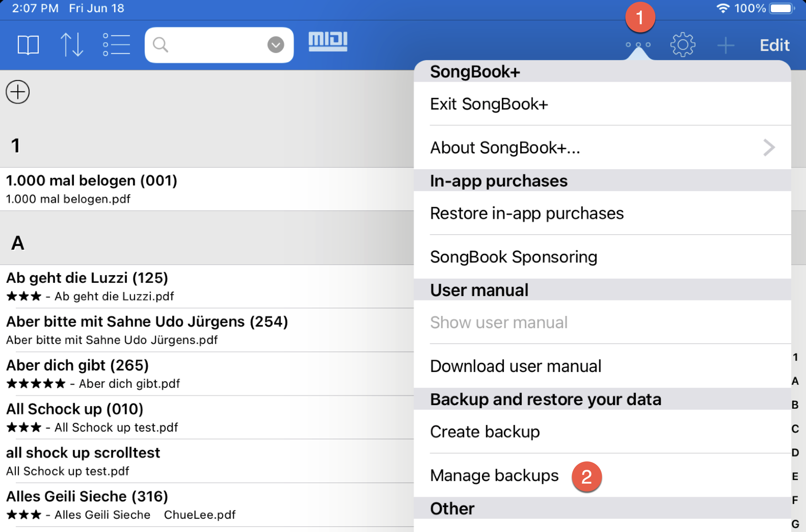Click the sort order arrows icon
The height and width of the screenshot is (532, 806).
(x=72, y=45)
